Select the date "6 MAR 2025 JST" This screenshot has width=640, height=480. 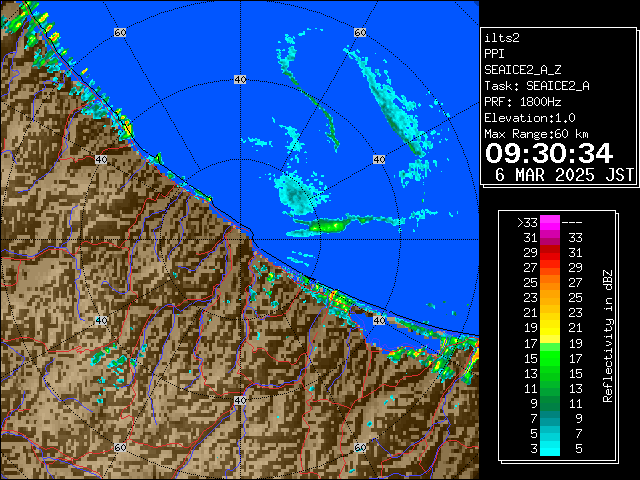pos(564,175)
